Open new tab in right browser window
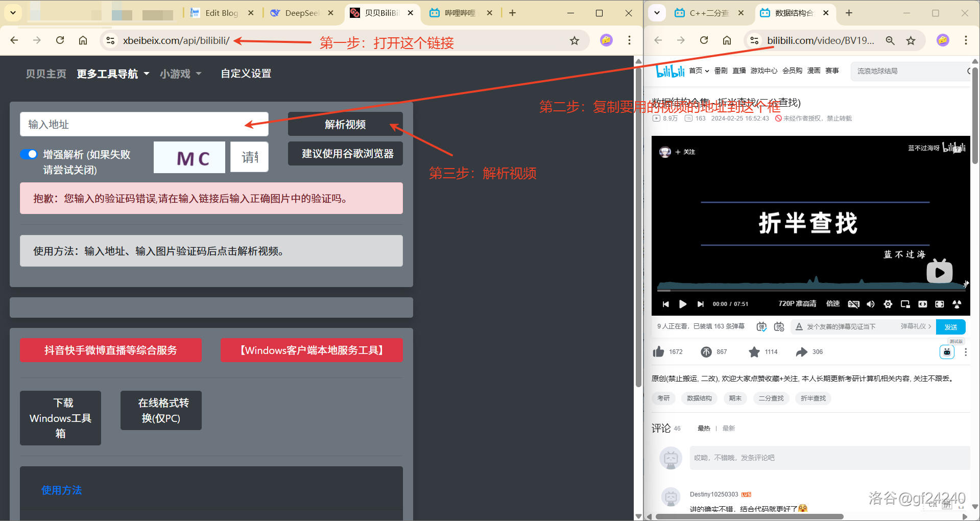 tap(849, 13)
